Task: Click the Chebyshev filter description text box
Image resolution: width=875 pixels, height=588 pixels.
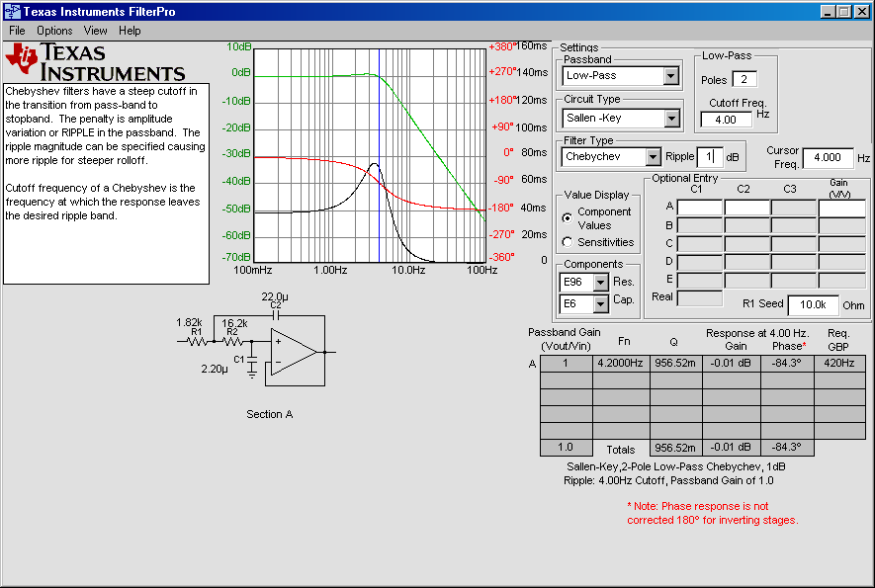Action: pos(106,184)
